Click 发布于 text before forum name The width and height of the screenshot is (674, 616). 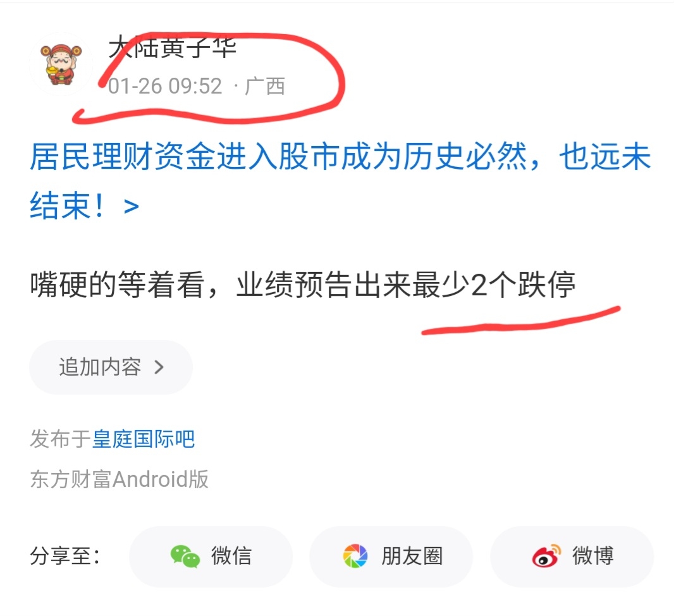[x=60, y=439]
